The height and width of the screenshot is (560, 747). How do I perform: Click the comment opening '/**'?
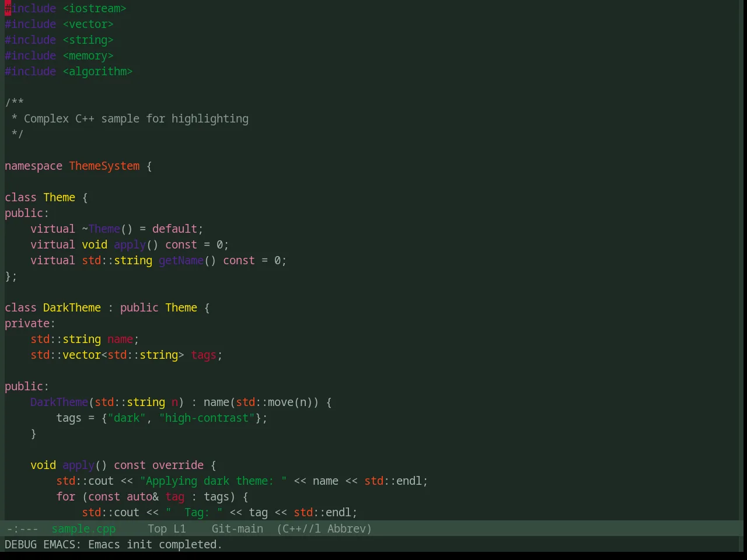(14, 103)
